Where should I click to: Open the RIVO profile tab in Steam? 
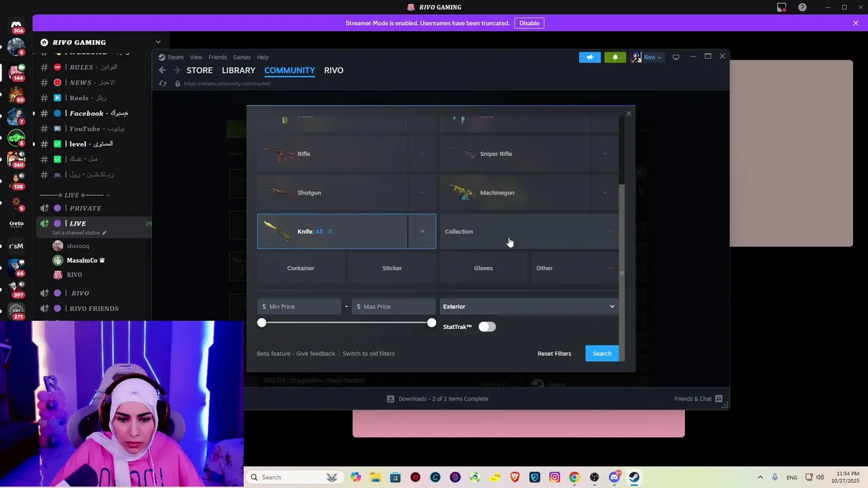pos(334,70)
